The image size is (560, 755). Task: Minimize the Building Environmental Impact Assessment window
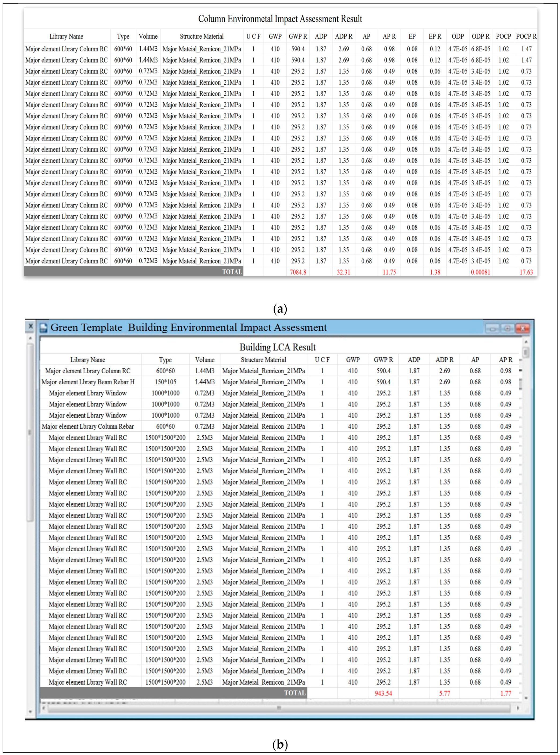[492, 328]
